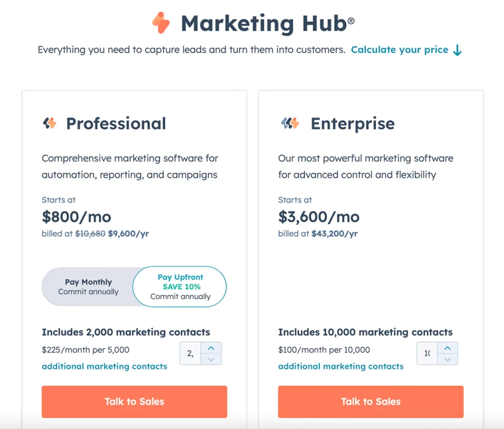This screenshot has height=429, width=504.
Task: Click the Professional plan tier icon
Action: pos(49,123)
